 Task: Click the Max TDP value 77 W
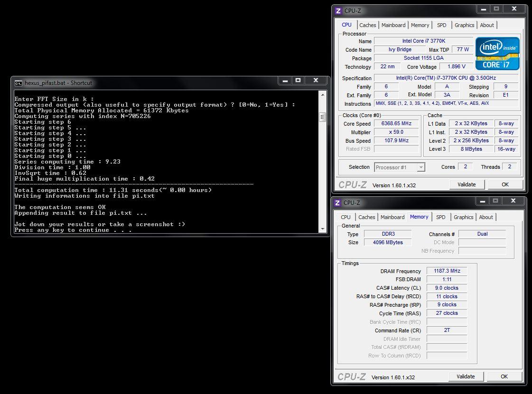tap(462, 49)
